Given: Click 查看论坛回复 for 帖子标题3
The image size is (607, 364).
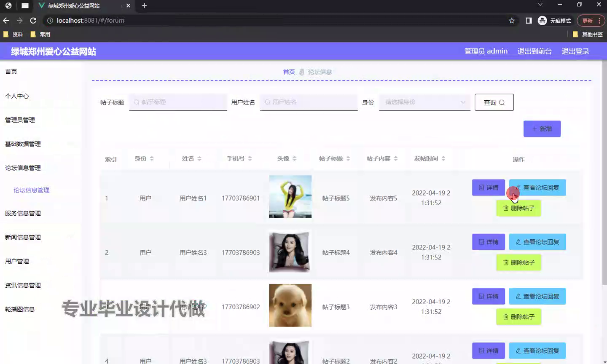Looking at the screenshot, I should [x=537, y=296].
